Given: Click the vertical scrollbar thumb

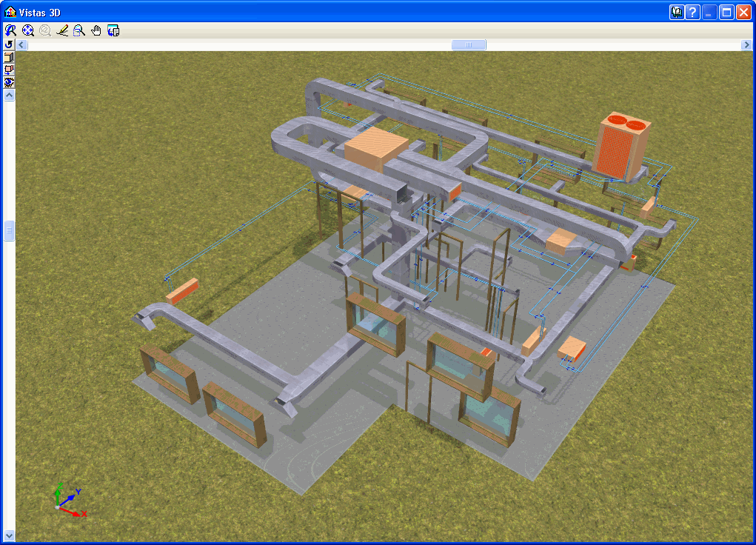Looking at the screenshot, I should pos(10,230).
